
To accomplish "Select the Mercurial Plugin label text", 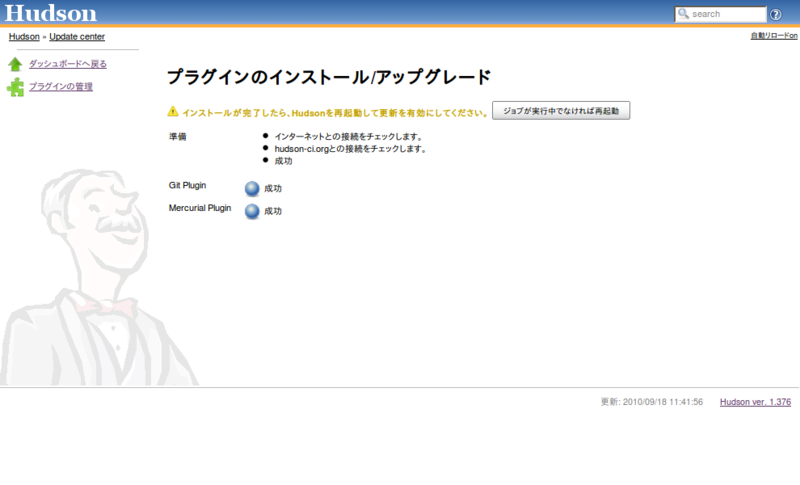I will (x=199, y=208).
